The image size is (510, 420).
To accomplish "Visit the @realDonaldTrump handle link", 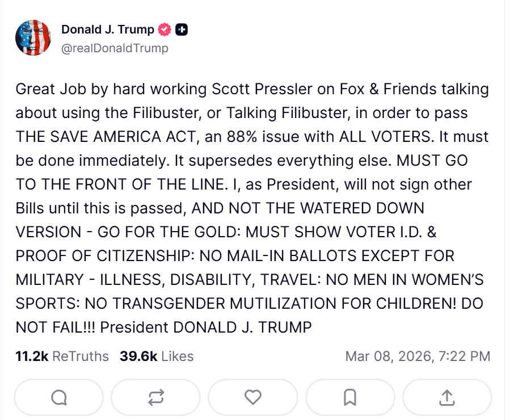I will point(115,48).
